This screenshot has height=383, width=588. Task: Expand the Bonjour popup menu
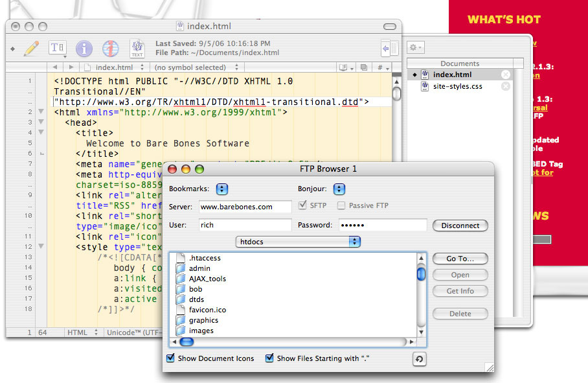tap(339, 189)
